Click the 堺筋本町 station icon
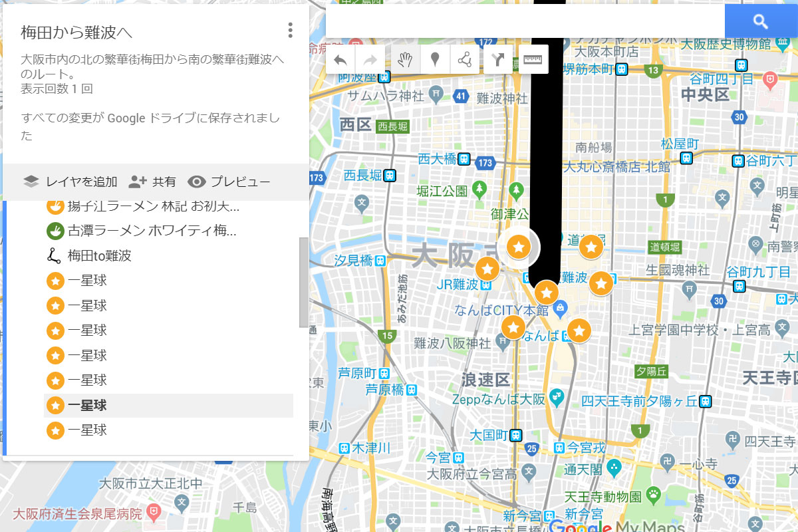This screenshot has height=532, width=798. pyautogui.click(x=621, y=68)
